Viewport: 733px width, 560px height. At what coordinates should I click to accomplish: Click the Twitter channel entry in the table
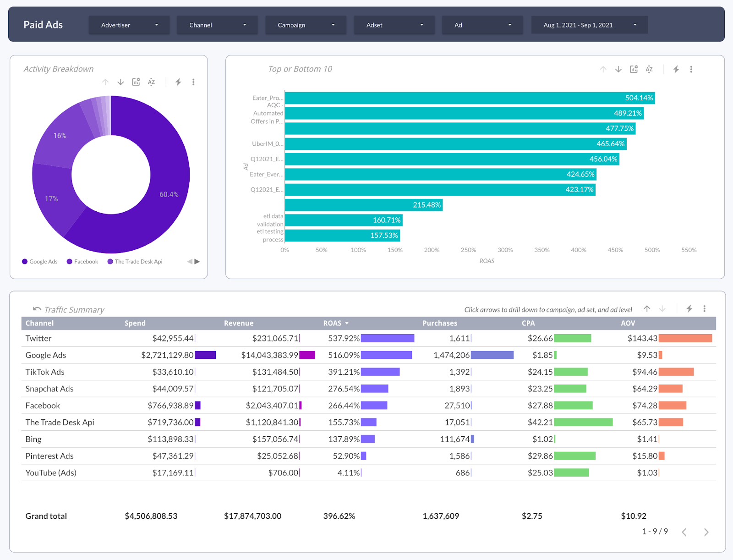[x=38, y=338]
